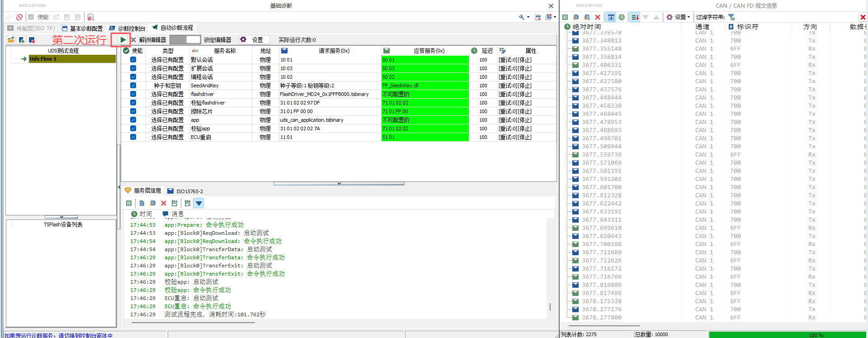Uncheck the 校验app row enable checkbox
The image size is (868, 338).
click(133, 129)
